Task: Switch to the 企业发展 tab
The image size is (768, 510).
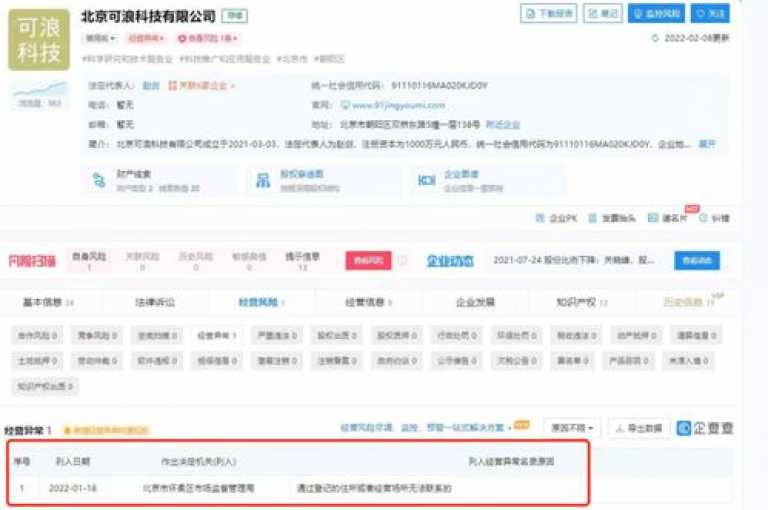Action: pos(475,302)
